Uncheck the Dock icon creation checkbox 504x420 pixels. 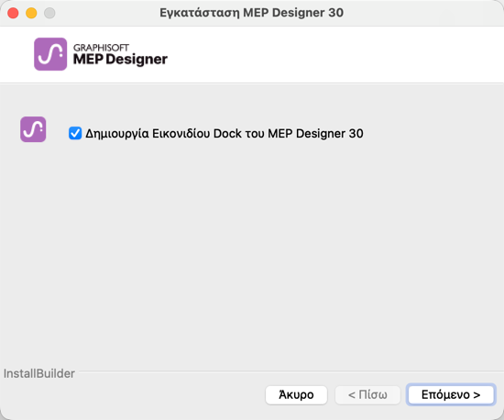[x=75, y=133]
